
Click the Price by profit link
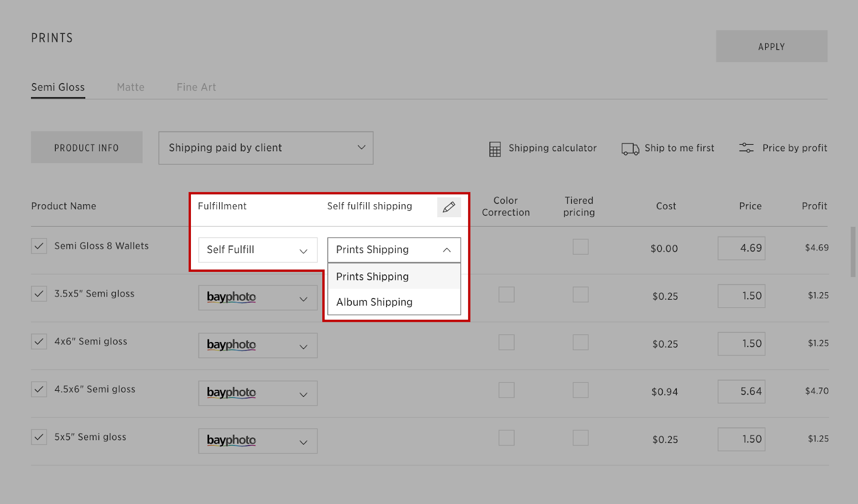pyautogui.click(x=795, y=148)
